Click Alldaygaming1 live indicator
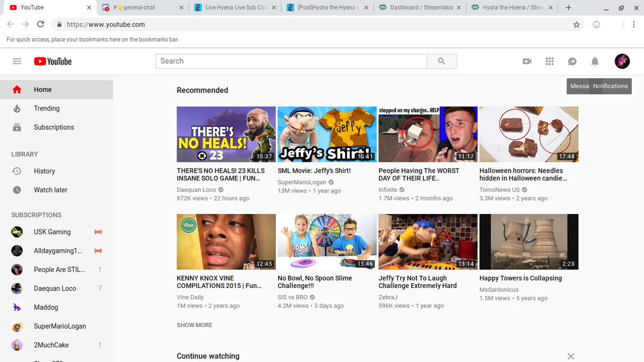 pos(98,250)
